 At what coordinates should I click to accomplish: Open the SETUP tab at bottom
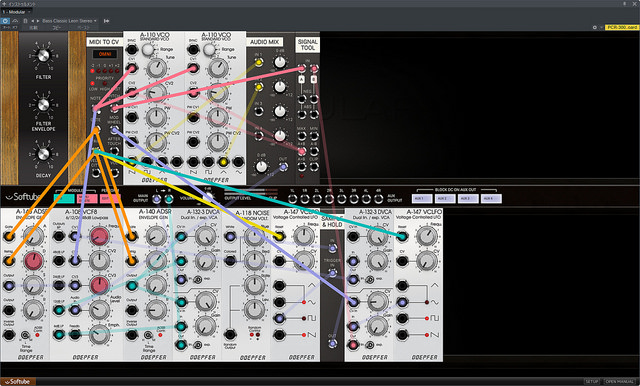(x=592, y=382)
